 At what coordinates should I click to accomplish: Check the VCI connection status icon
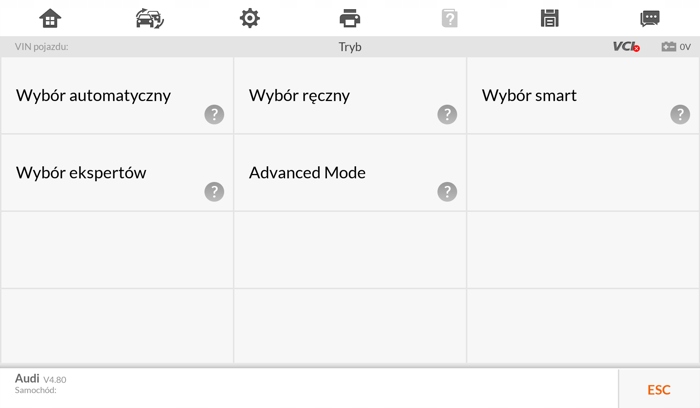[626, 47]
